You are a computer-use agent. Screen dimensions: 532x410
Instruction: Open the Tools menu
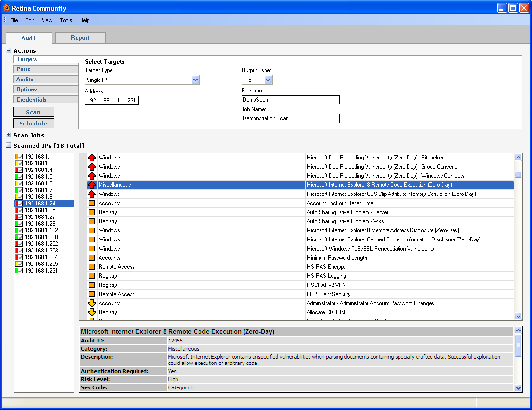point(66,20)
